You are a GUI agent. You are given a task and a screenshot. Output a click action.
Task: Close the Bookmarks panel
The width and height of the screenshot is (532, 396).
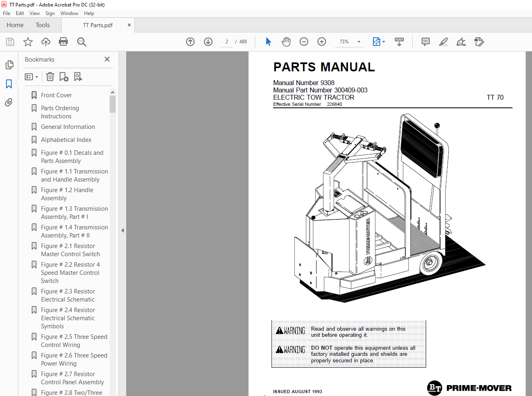(107, 59)
